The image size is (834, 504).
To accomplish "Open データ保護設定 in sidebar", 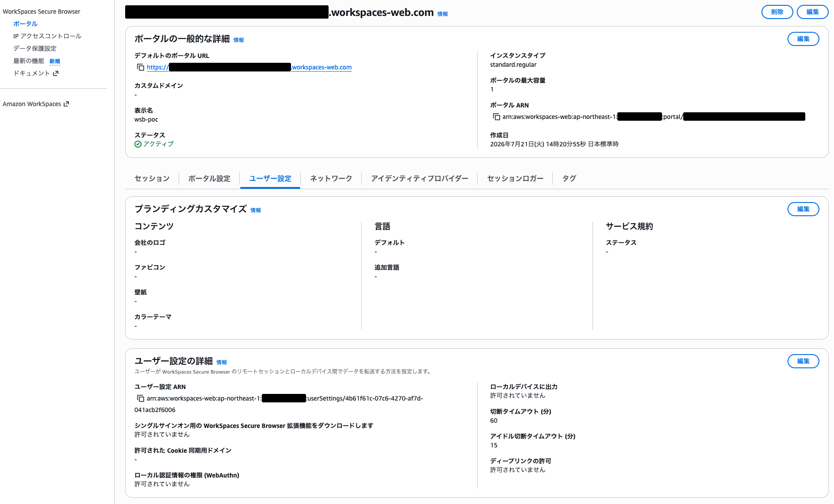I will pos(35,49).
